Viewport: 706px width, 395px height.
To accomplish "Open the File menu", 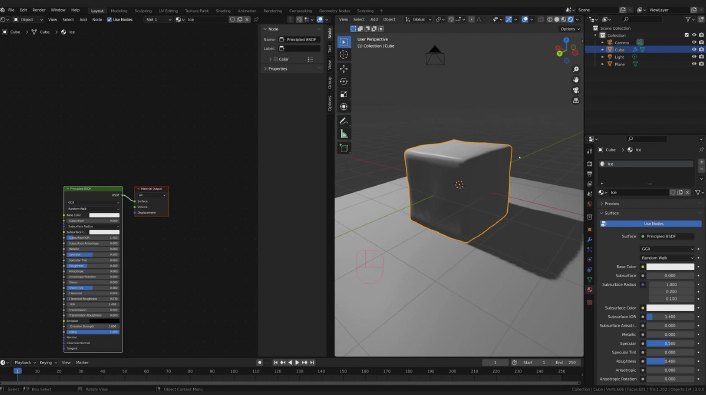I will [11, 10].
